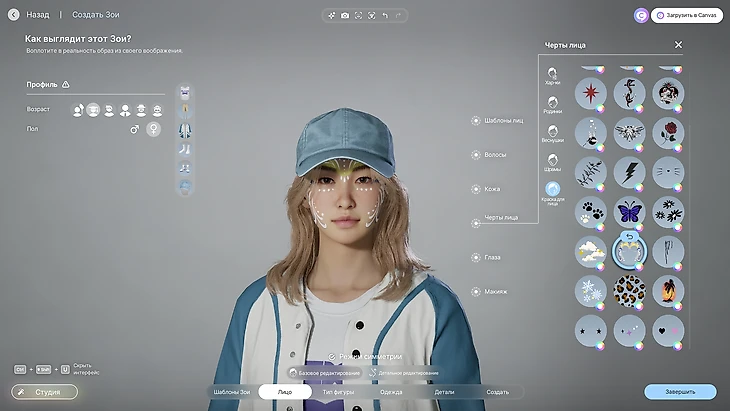Screen dimensions: 730x411
Task: Open the Веснушки freckles category
Action: click(552, 131)
